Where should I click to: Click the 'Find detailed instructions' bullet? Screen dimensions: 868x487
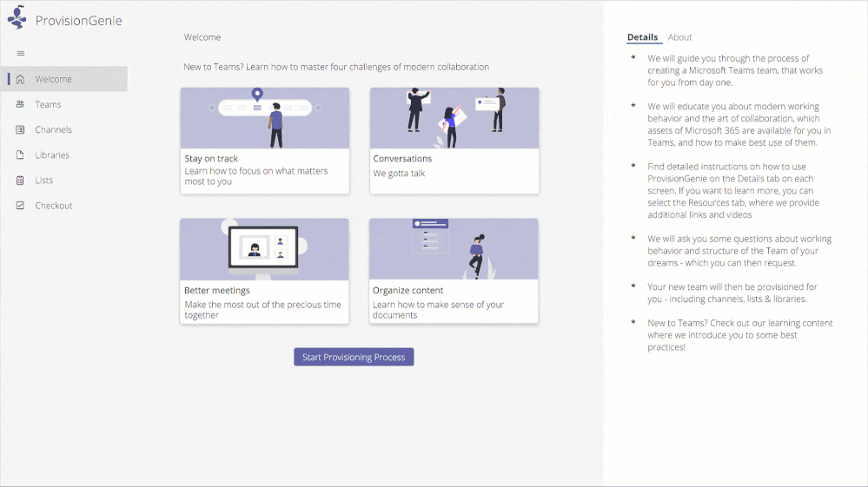[x=733, y=191]
